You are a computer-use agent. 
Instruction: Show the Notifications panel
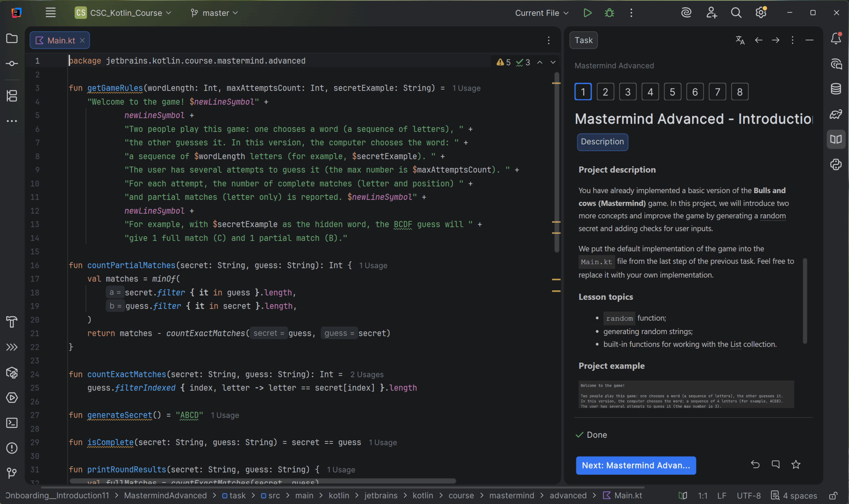[x=836, y=38]
